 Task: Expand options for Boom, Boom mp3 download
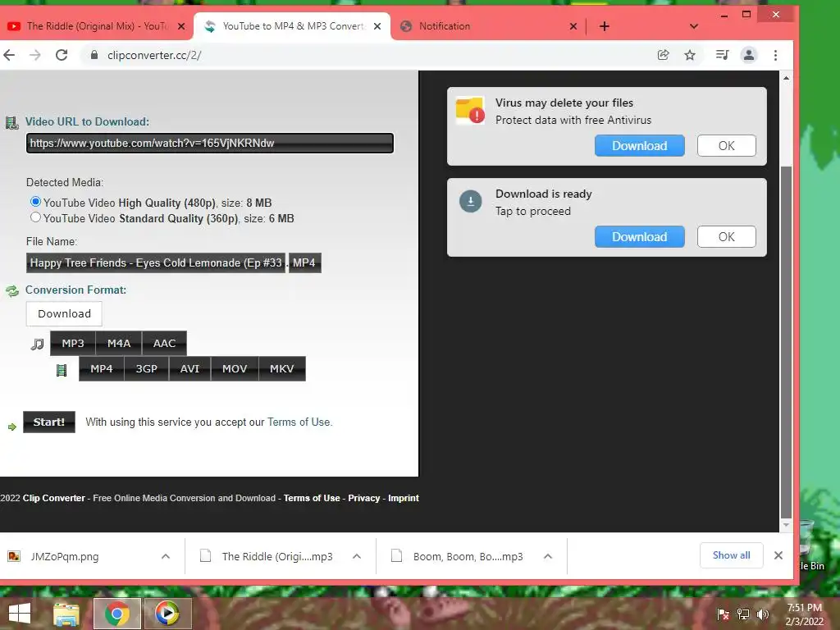coord(548,557)
